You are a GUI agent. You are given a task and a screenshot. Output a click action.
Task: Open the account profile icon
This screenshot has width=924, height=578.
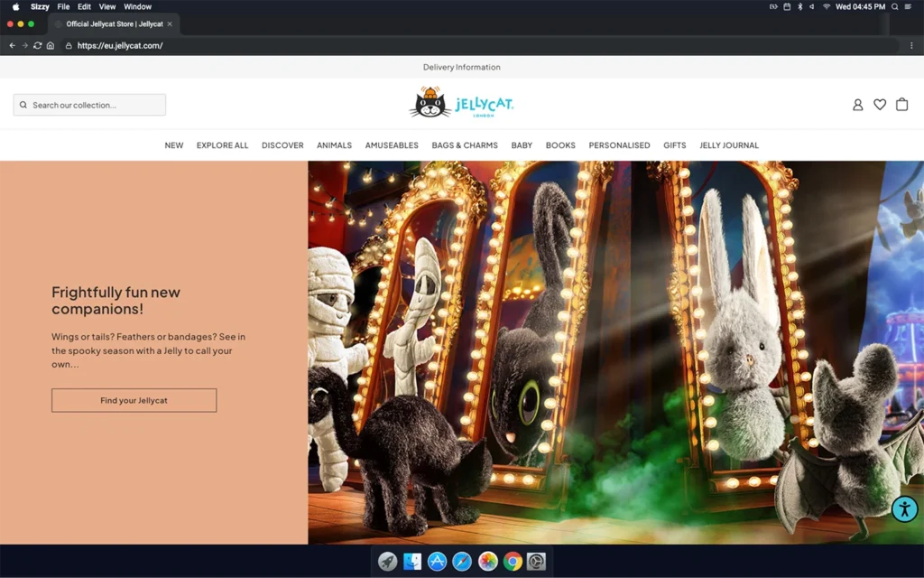coord(857,105)
